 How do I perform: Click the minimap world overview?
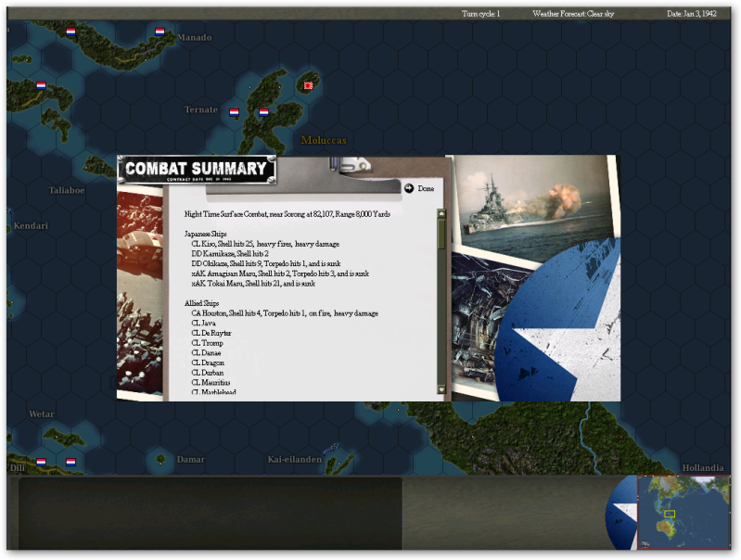pyautogui.click(x=684, y=513)
